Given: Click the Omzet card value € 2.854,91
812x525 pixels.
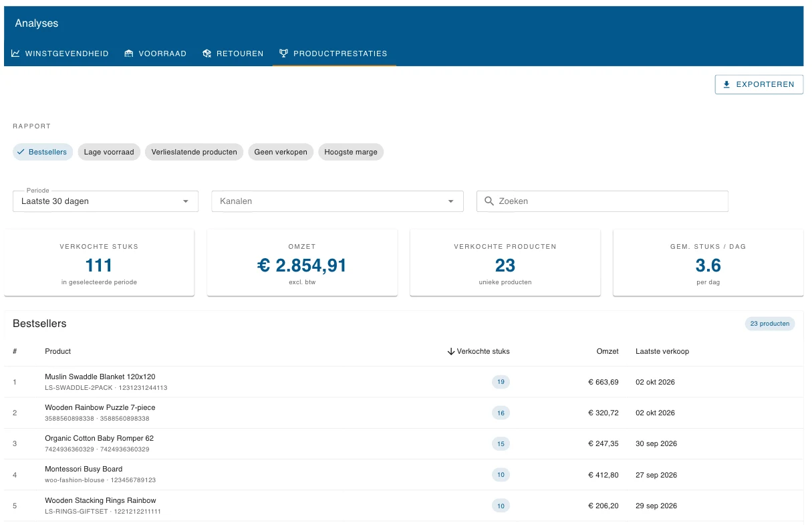Looking at the screenshot, I should [x=302, y=266].
